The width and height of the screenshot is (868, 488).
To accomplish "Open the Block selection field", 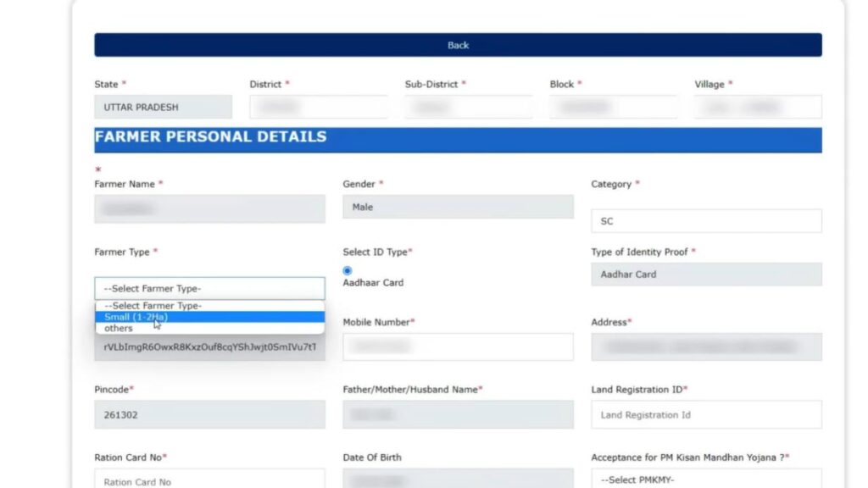I will tap(613, 108).
